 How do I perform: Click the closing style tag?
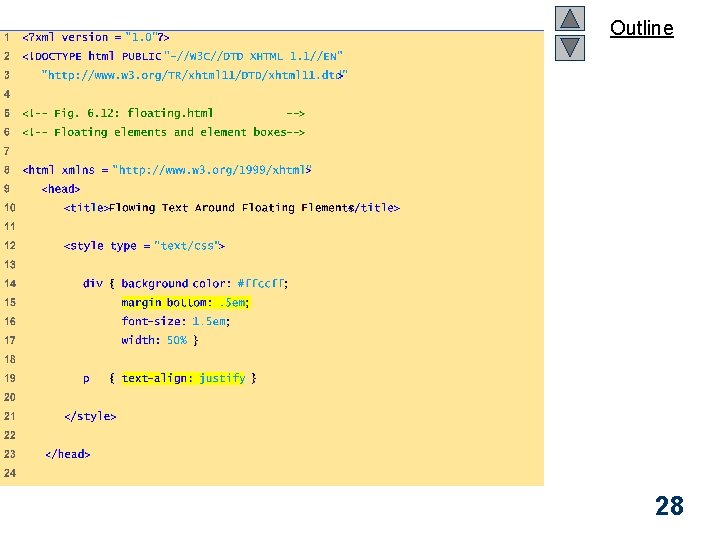tap(90, 416)
